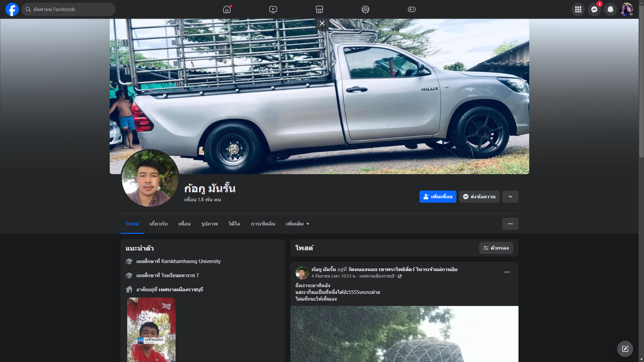The image size is (644, 362).
Task: Switch to the วิดีโอ tab
Action: [x=234, y=224]
